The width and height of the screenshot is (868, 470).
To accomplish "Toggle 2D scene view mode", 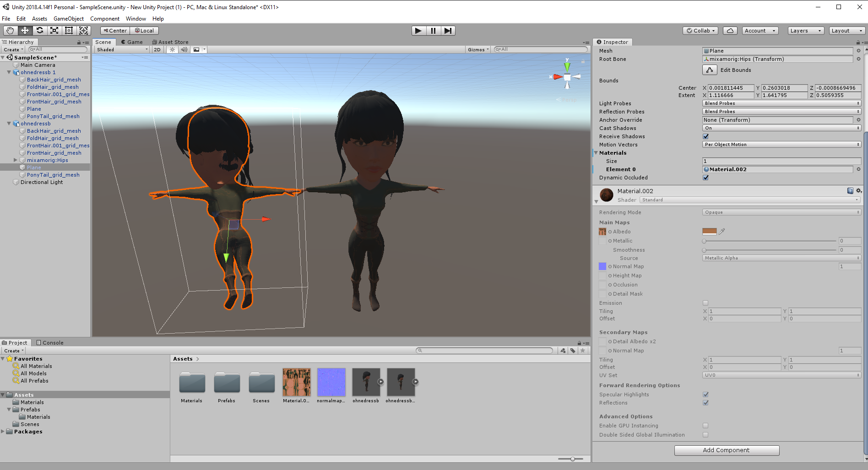I will (157, 49).
